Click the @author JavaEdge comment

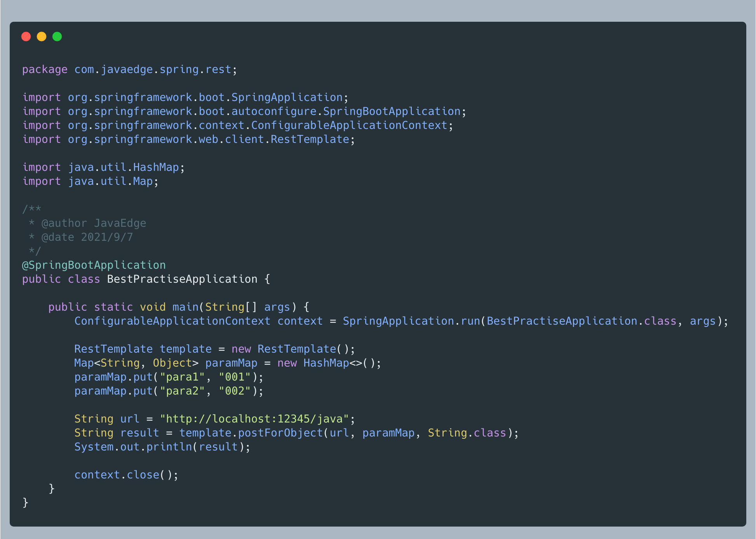[x=93, y=223]
